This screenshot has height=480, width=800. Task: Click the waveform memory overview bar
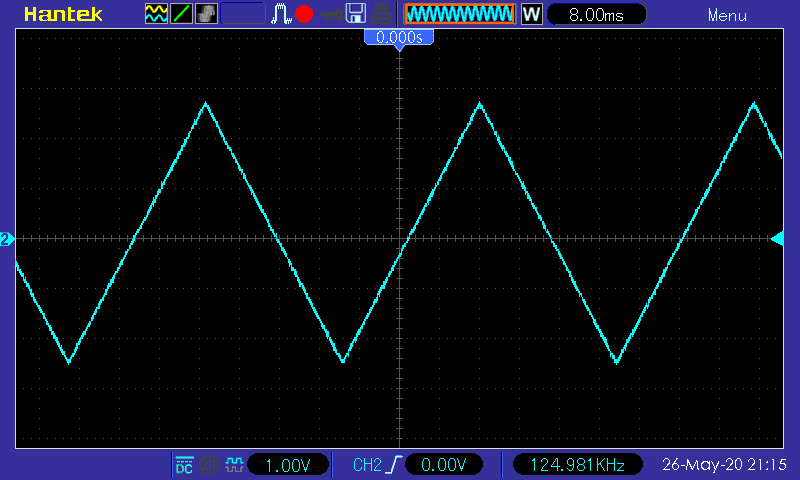click(x=460, y=14)
